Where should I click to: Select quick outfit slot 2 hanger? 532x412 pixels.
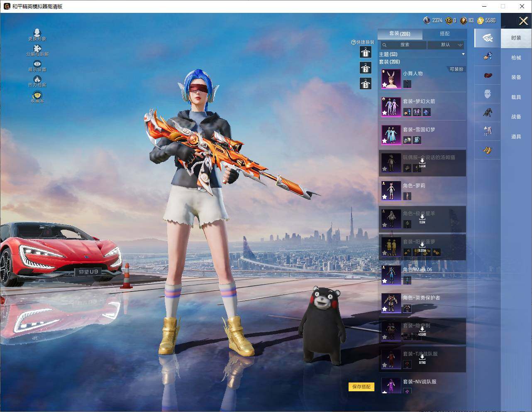coord(366,68)
